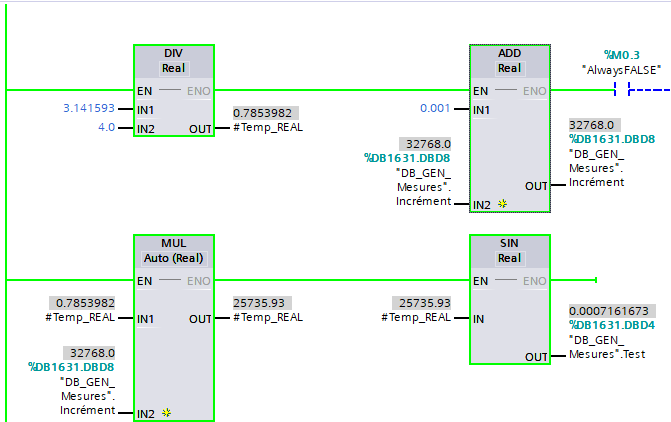The height and width of the screenshot is (422, 671).
Task: Select the DIV instruction block header
Action: [x=173, y=52]
